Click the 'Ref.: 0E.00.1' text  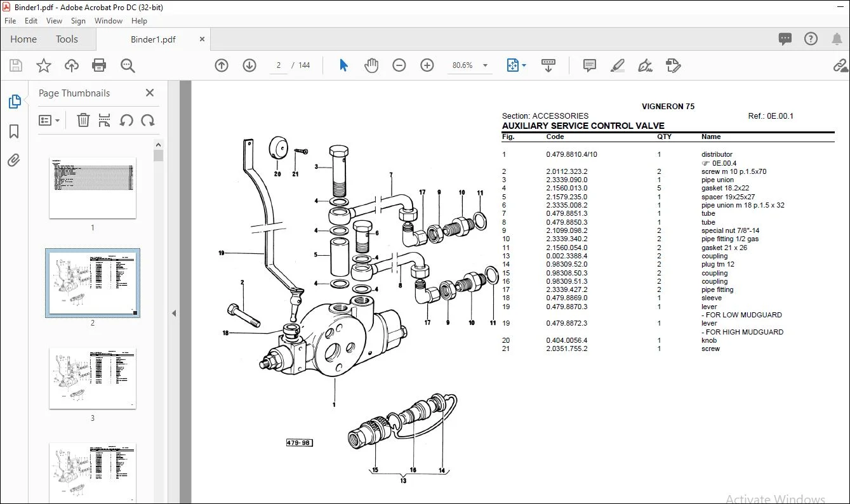click(x=771, y=116)
